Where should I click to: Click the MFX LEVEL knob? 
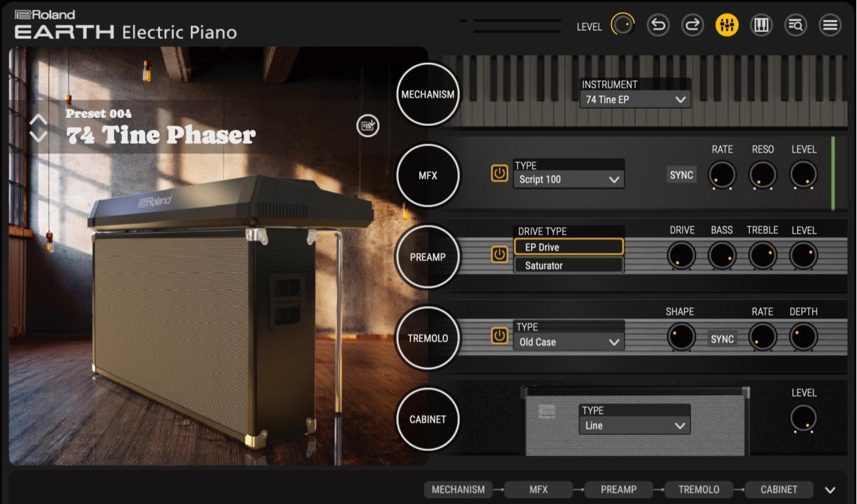pos(803,175)
